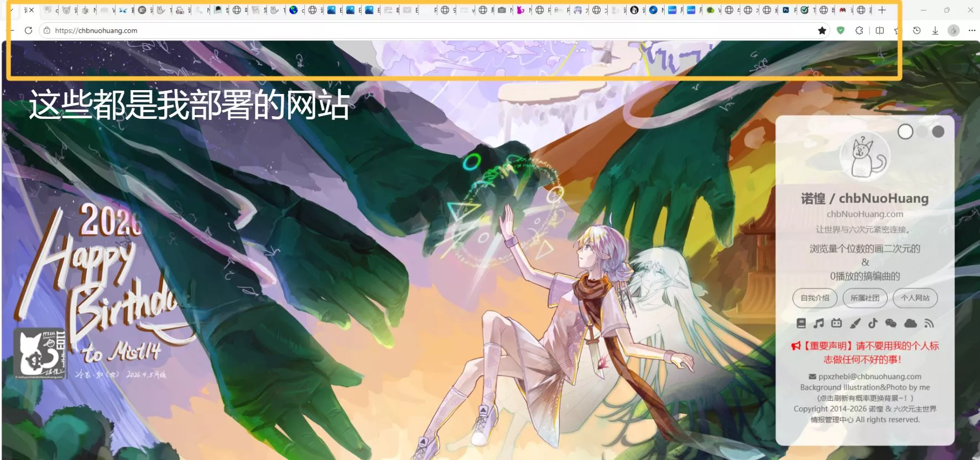Select the white circle theme swatch
Viewport: 980px width, 460px height.
tap(905, 132)
